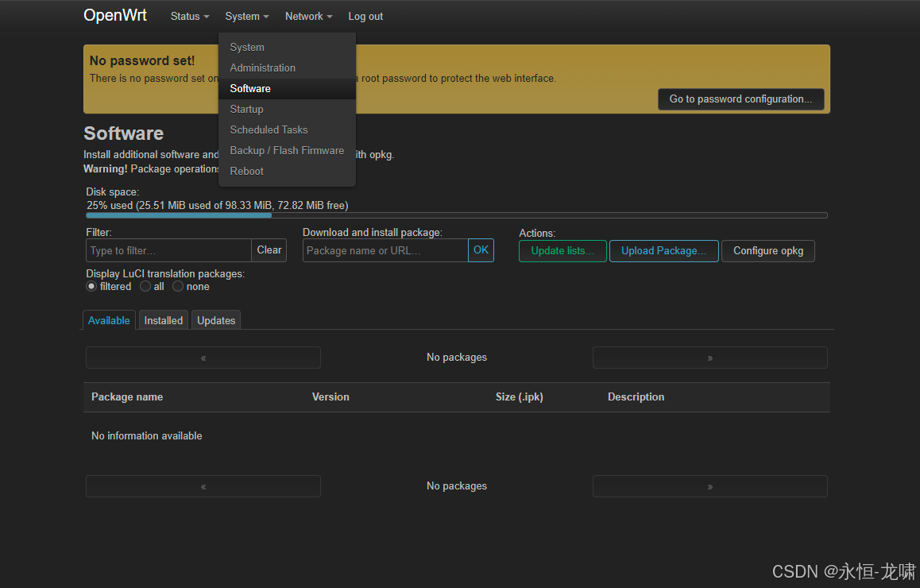Click the 25% used disk space text
Image resolution: width=920 pixels, height=588 pixels.
[218, 205]
